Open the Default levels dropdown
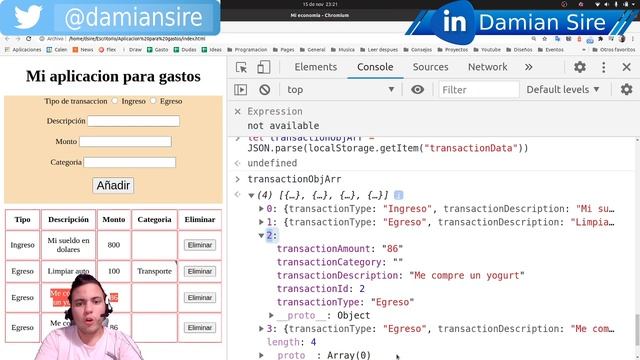640x360 pixels. [563, 89]
